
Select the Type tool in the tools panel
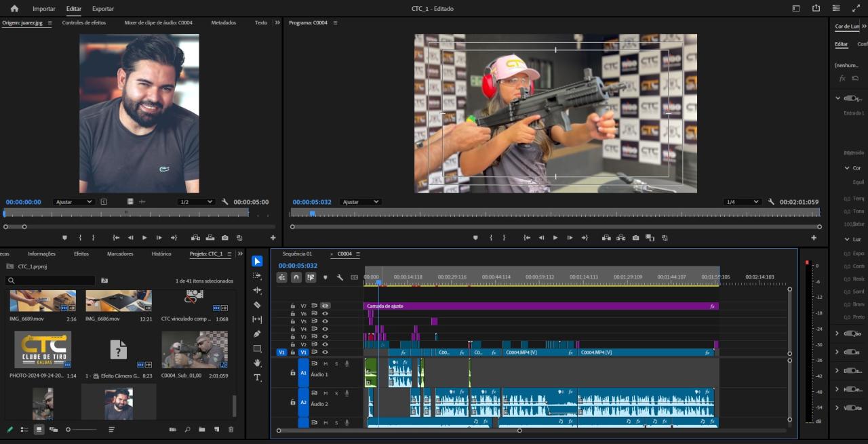tap(257, 378)
